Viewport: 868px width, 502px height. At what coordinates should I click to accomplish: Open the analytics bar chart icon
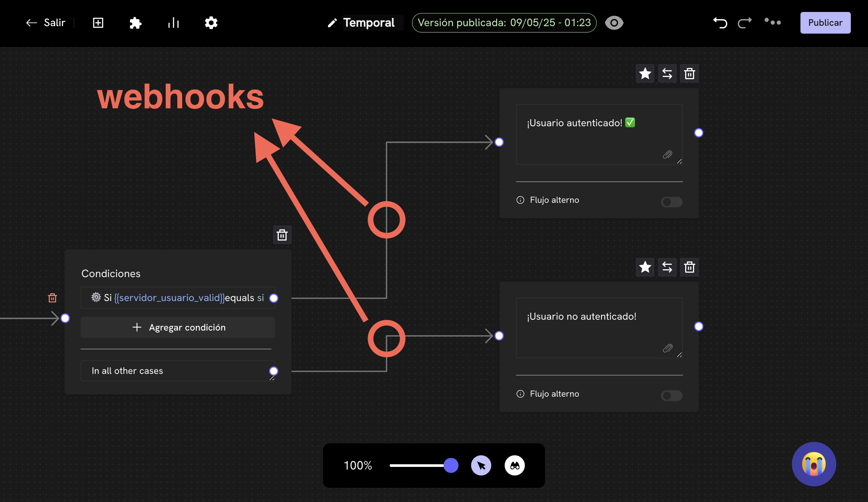174,23
